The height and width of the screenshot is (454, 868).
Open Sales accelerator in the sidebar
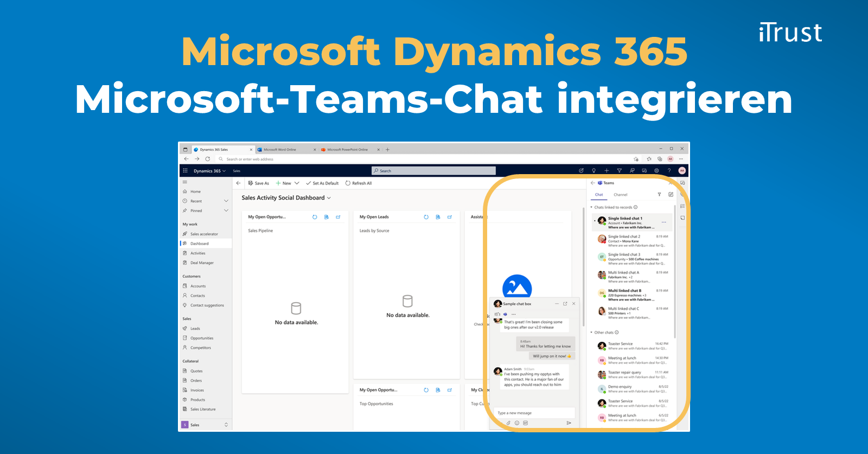pos(206,234)
